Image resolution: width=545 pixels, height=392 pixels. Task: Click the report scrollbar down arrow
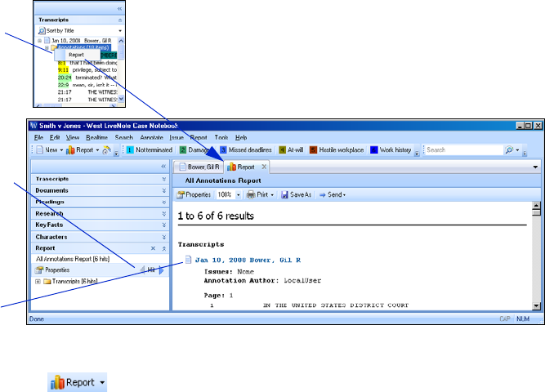pos(536,305)
